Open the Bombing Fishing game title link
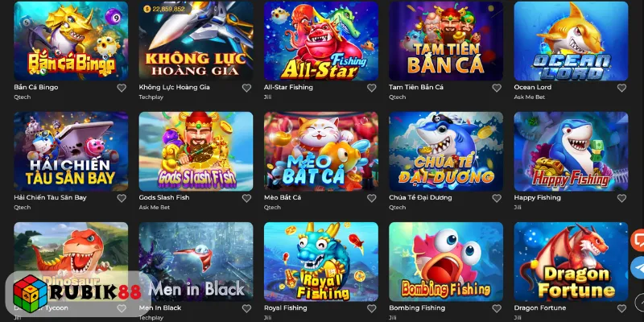The image size is (644, 322). [417, 308]
